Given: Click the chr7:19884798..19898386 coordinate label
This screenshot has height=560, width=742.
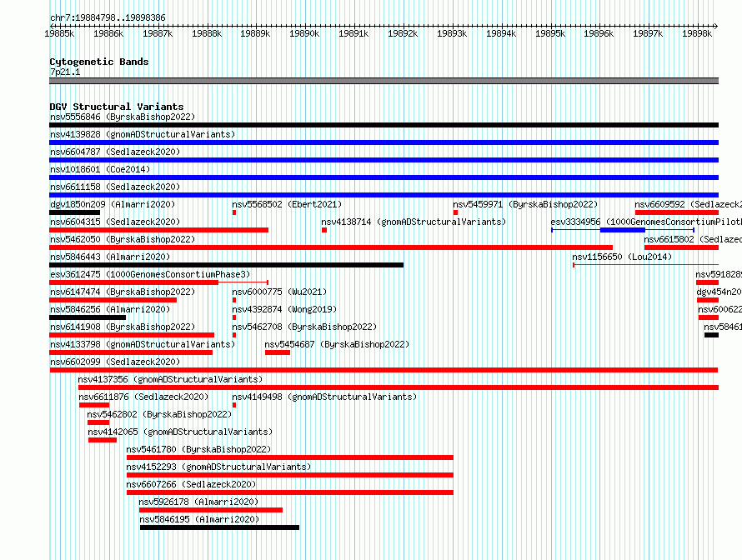Looking at the screenshot, I should (108, 17).
